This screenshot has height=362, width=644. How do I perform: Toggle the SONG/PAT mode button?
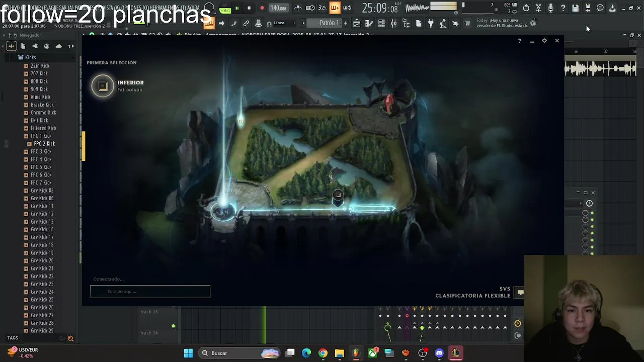pyautogui.click(x=225, y=9)
